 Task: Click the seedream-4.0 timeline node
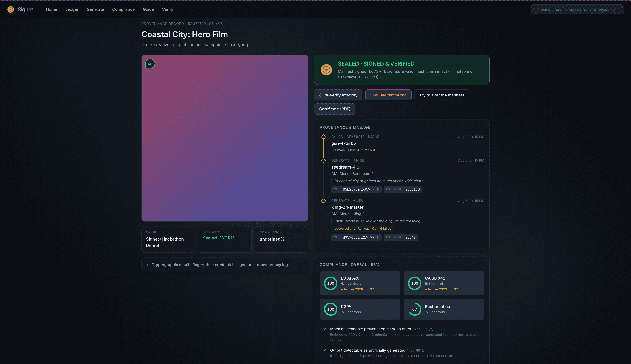[x=323, y=161]
